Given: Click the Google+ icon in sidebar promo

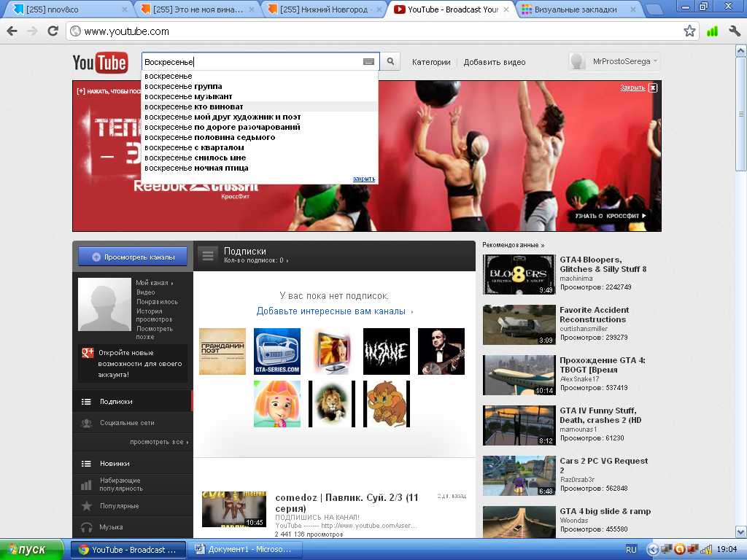Looking at the screenshot, I should (x=88, y=353).
